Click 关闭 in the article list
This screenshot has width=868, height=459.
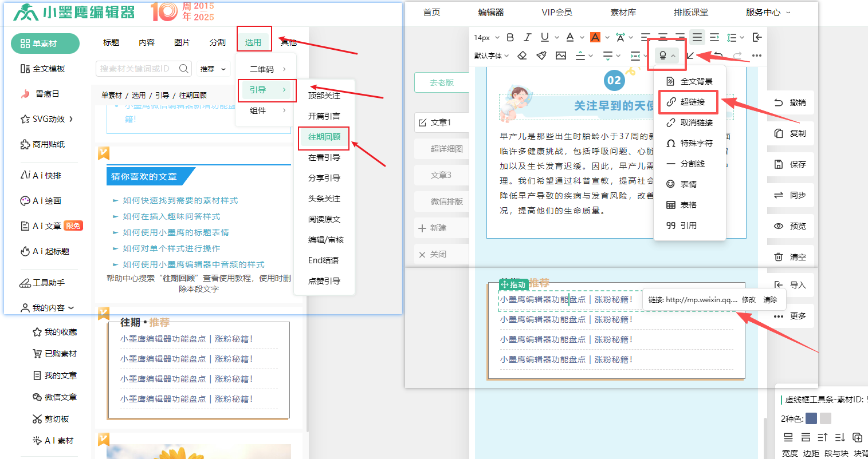click(x=441, y=254)
